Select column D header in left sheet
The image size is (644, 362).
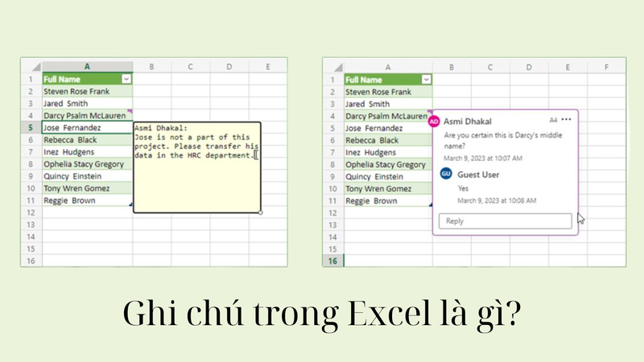pyautogui.click(x=229, y=67)
